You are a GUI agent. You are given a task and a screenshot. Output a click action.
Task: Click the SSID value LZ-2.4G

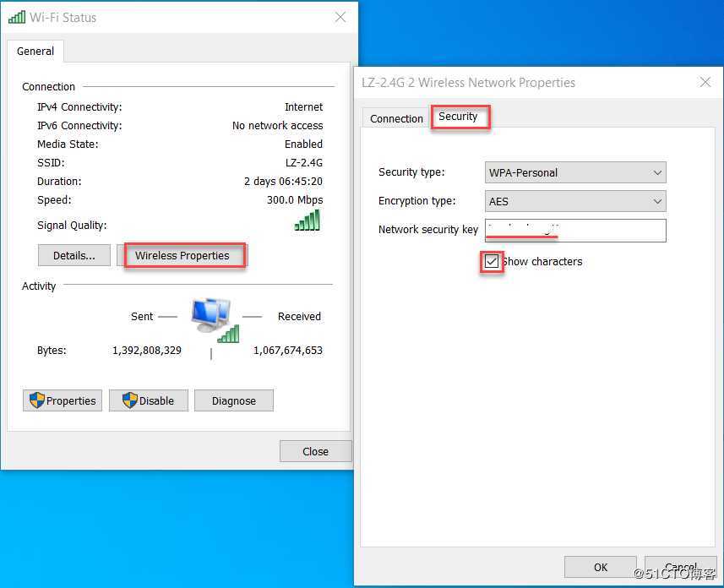click(304, 162)
